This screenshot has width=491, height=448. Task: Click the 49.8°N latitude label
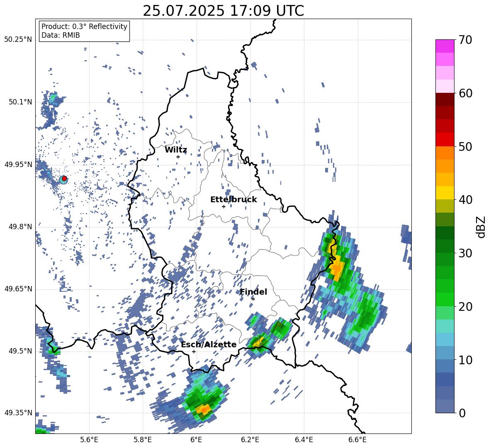(21, 227)
